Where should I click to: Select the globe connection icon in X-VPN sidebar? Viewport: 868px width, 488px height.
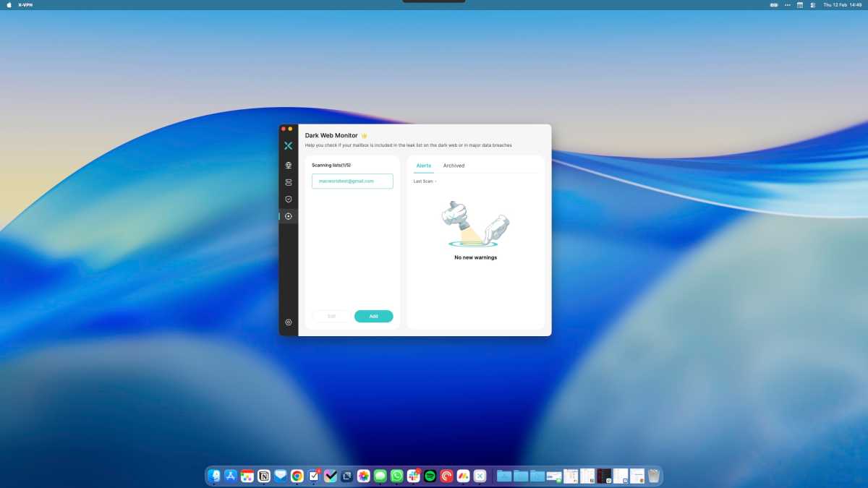coord(288,165)
